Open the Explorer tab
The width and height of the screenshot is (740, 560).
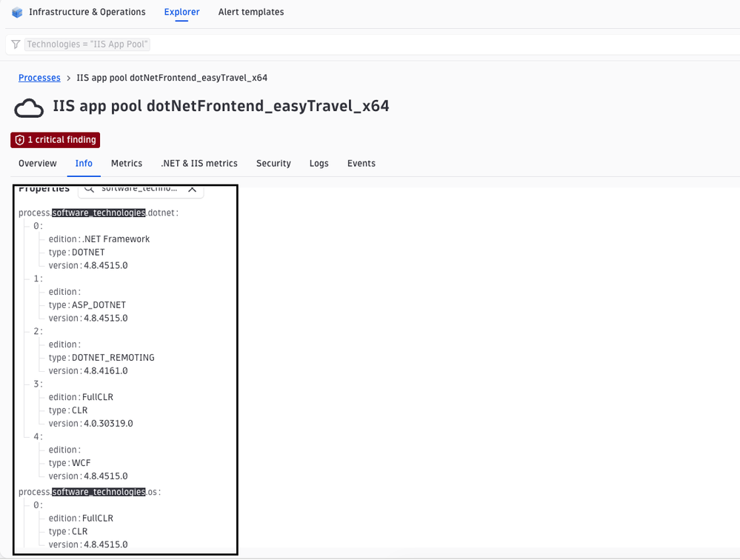click(181, 13)
